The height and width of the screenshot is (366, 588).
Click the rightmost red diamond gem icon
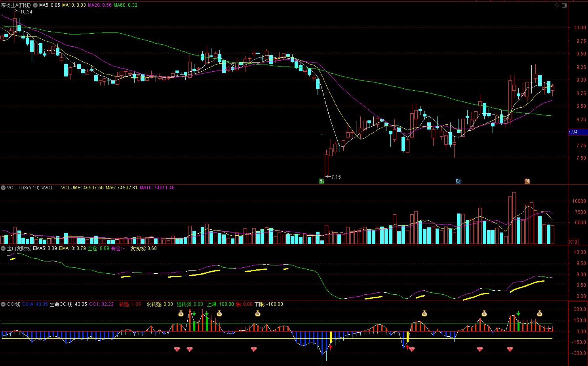510,349
